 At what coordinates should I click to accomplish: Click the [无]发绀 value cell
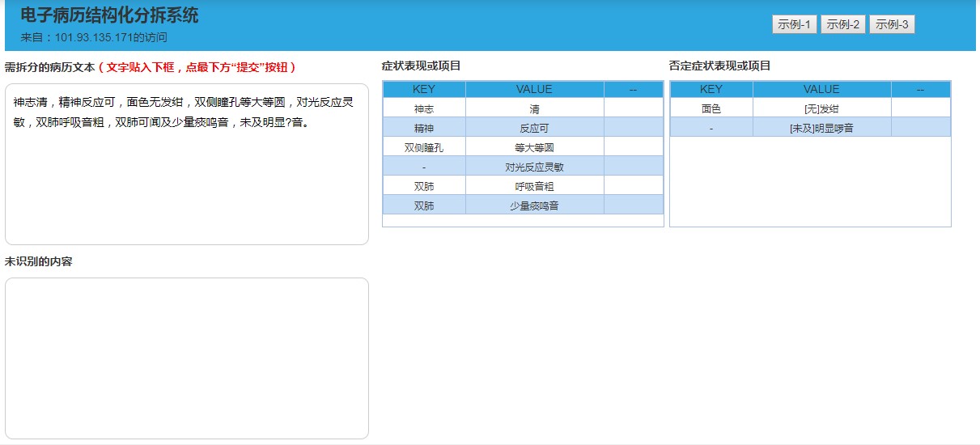point(821,108)
